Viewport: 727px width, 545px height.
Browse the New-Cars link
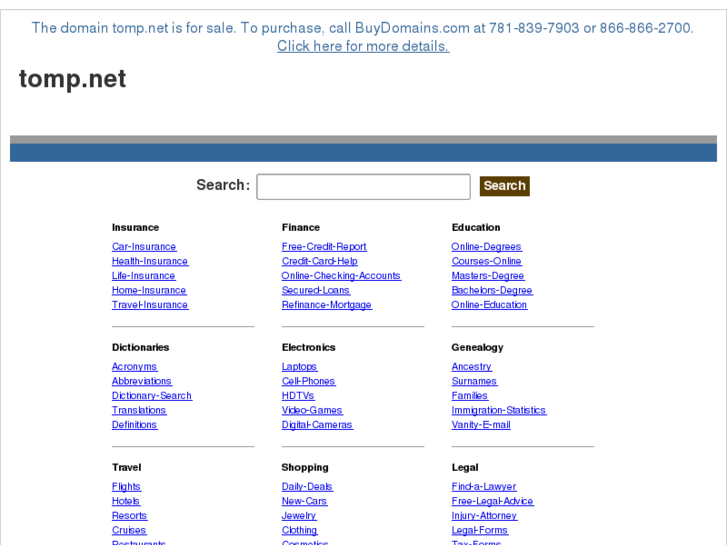(304, 501)
